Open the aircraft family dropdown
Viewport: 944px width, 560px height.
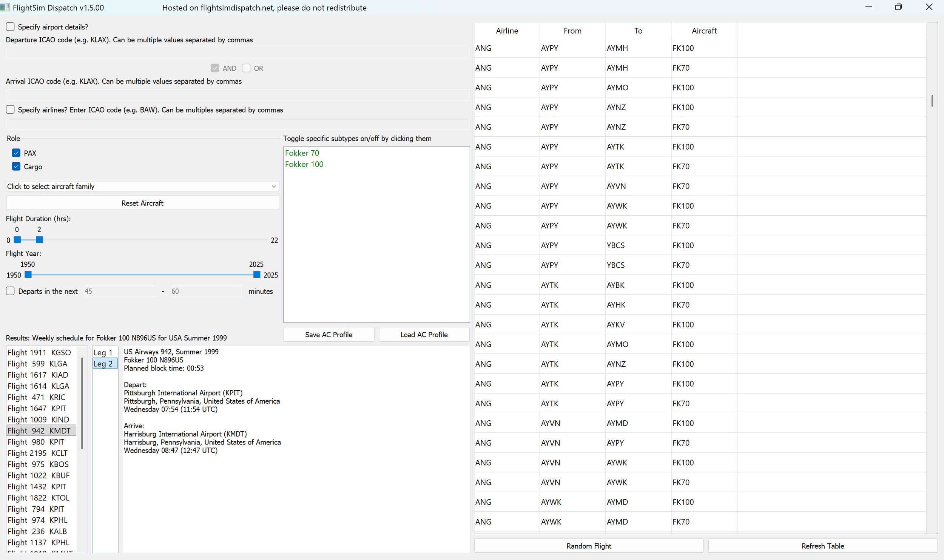142,187
